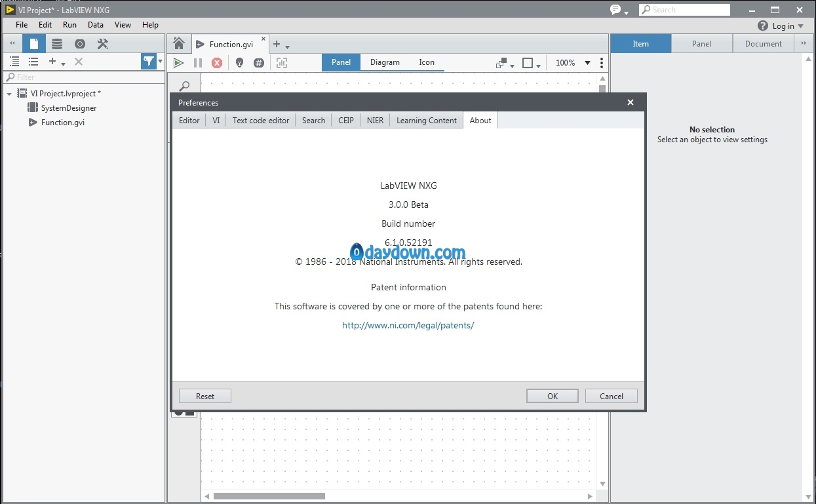
Task: Click the Cancel button
Action: pos(612,396)
